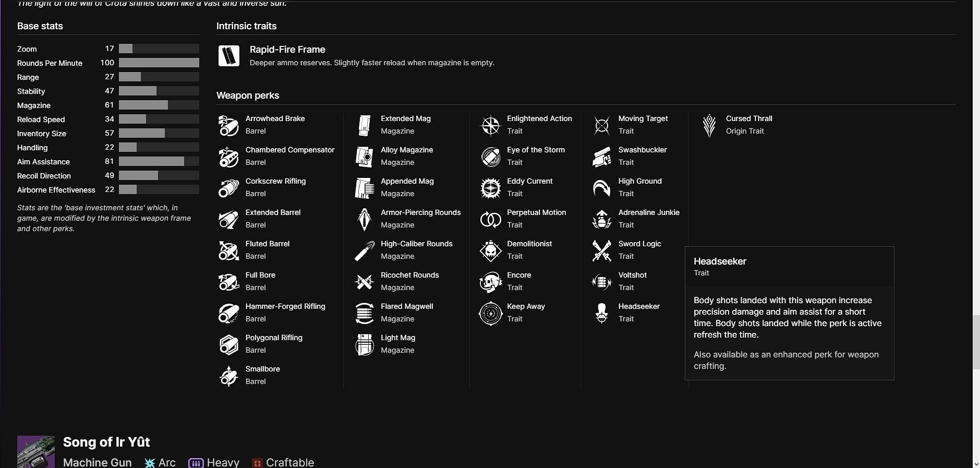Open the Song of Ir Yût weapon title
980x468 pixels.
pyautogui.click(x=106, y=442)
